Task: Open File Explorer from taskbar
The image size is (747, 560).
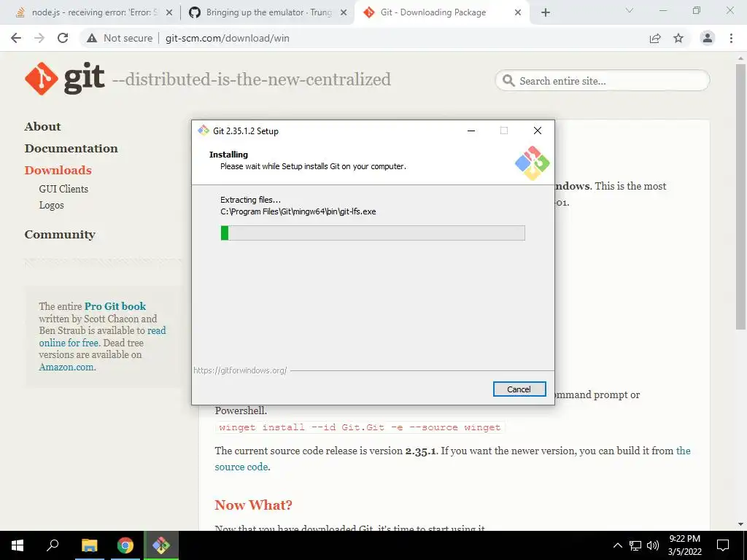Action: tap(89, 545)
